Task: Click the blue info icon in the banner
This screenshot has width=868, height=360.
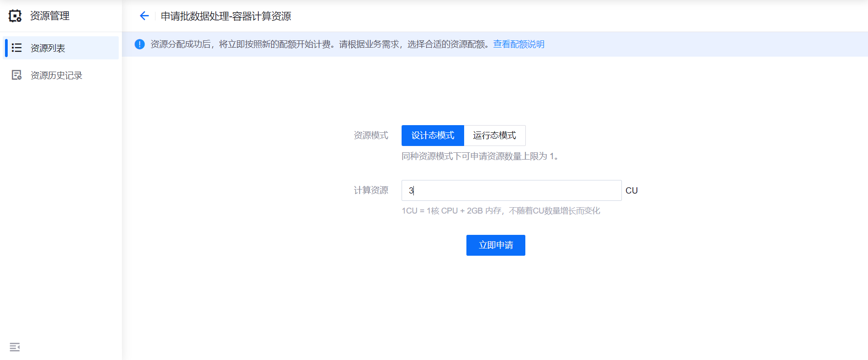Action: pos(140,44)
